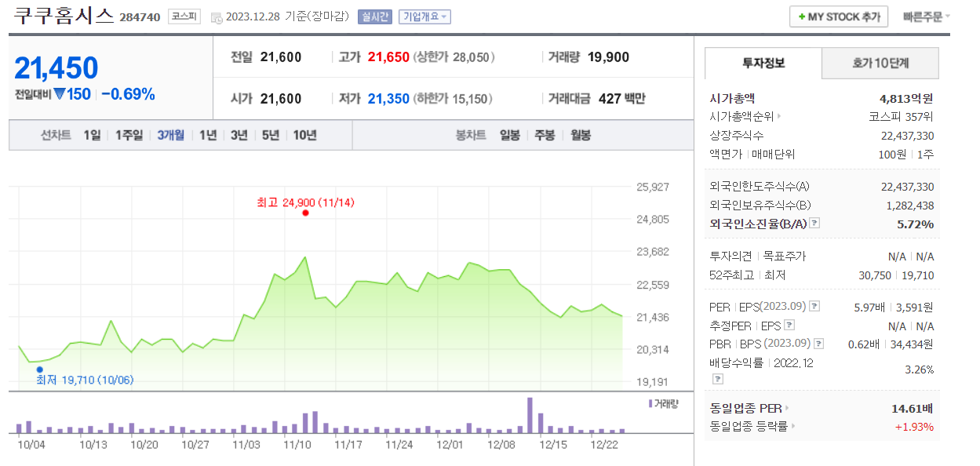The width and height of the screenshot is (980, 466).
Task: Click the blue down-triangle beside 전일대비 150
Action: pos(59,94)
